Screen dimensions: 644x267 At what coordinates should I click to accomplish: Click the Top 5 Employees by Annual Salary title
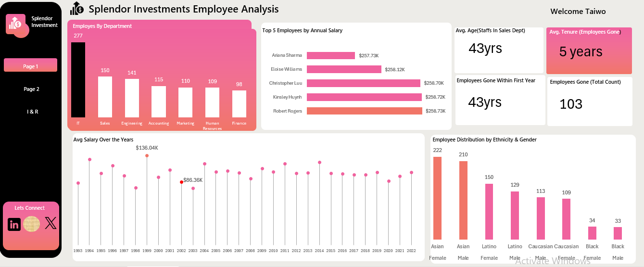point(303,30)
